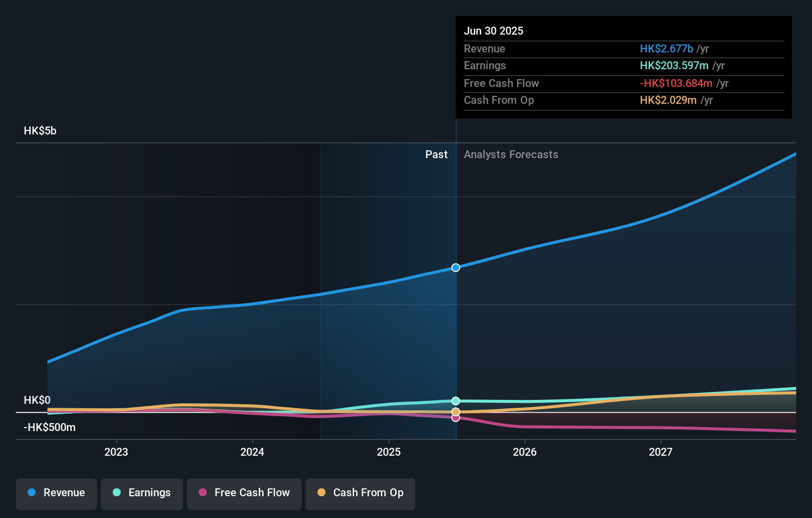Expand the Jun 30 2025 tooltip panel

tap(624, 67)
